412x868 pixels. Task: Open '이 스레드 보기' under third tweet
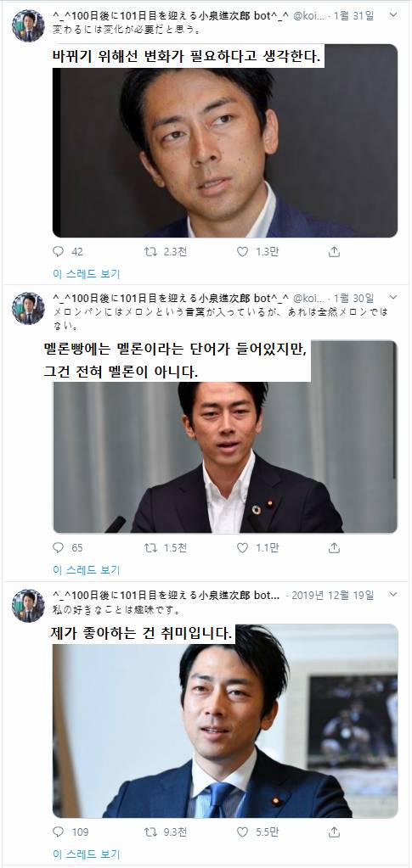tap(87, 854)
